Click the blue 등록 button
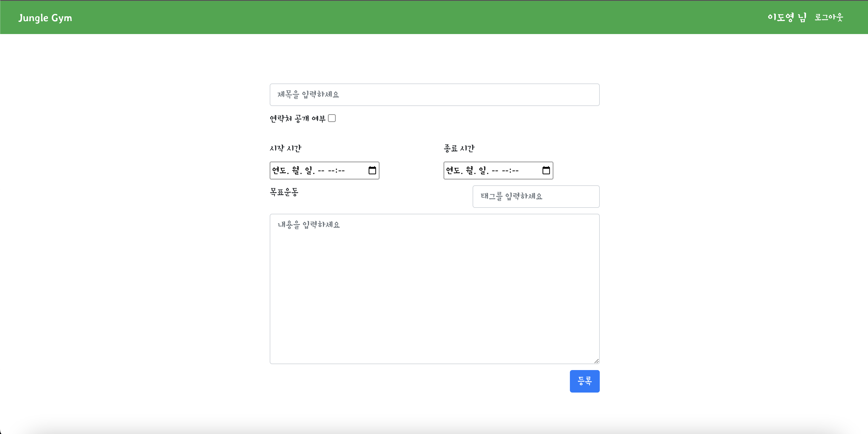The width and height of the screenshot is (868, 434). 585,381
